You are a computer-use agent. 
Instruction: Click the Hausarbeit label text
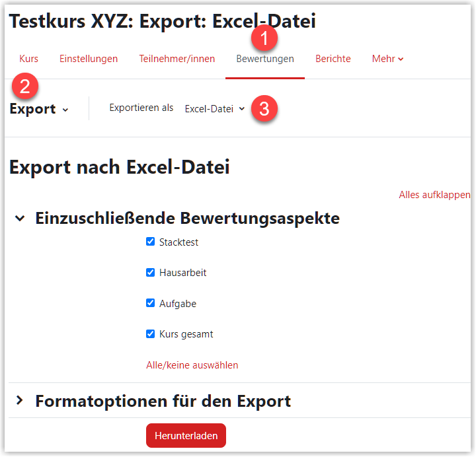click(x=182, y=273)
